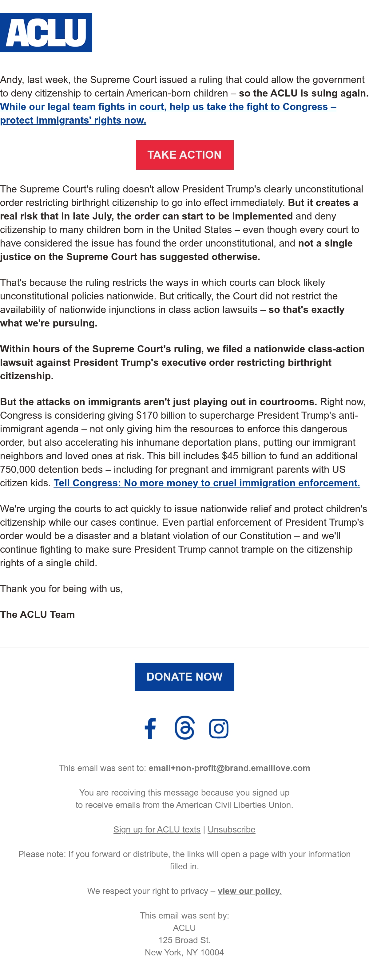Viewport: 369px width, 980px height.
Task: Click the '125 Broad St.' address line
Action: [x=184, y=940]
